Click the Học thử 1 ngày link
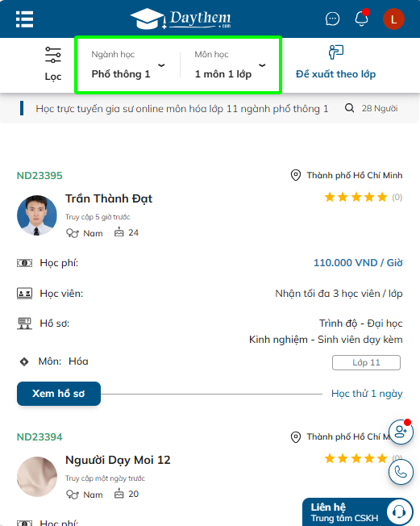Image resolution: width=420 pixels, height=526 pixels. 367,394
